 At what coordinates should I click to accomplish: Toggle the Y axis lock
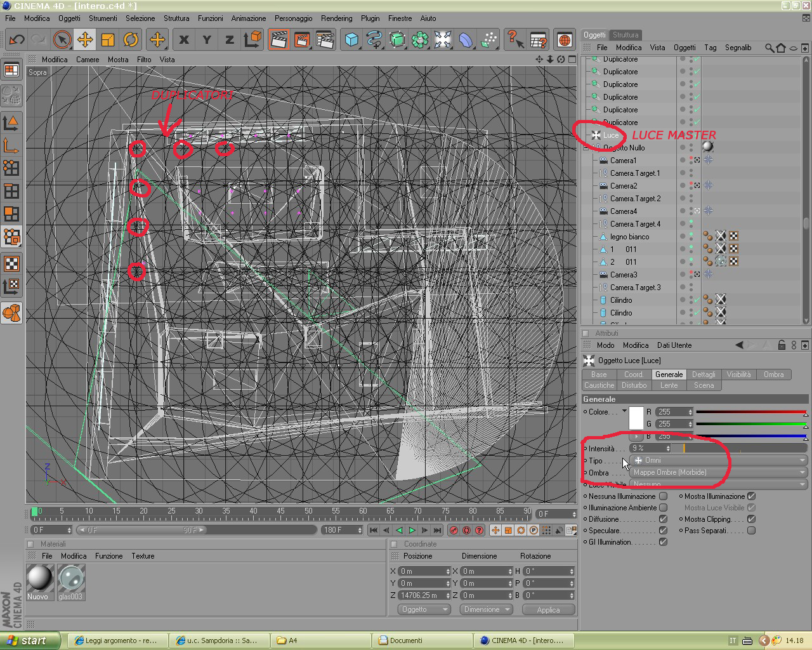point(207,40)
